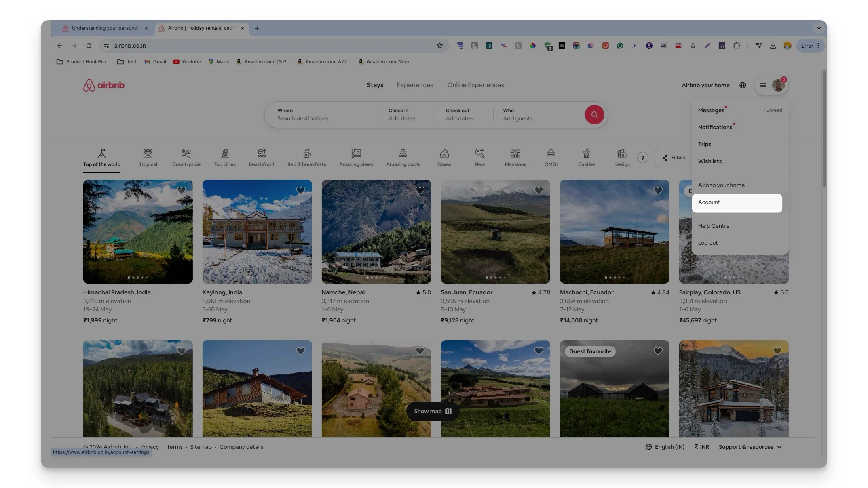Select the OMG! category icon
The image size is (868, 488).
coord(551,153)
